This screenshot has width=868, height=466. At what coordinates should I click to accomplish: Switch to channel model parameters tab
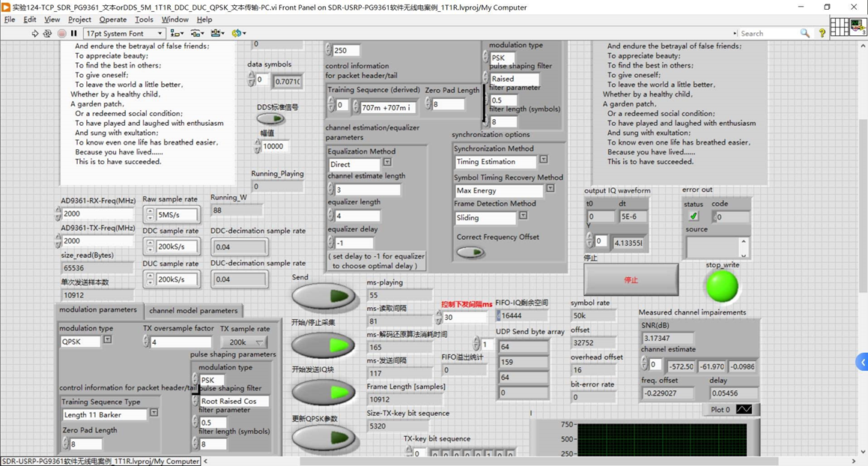(x=193, y=311)
